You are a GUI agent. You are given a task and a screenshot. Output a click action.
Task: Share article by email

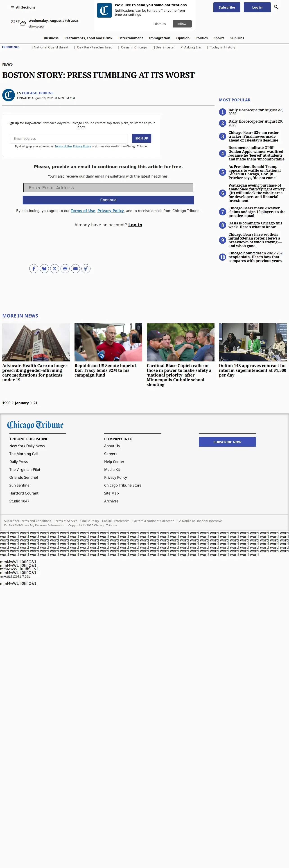pyautogui.click(x=75, y=269)
